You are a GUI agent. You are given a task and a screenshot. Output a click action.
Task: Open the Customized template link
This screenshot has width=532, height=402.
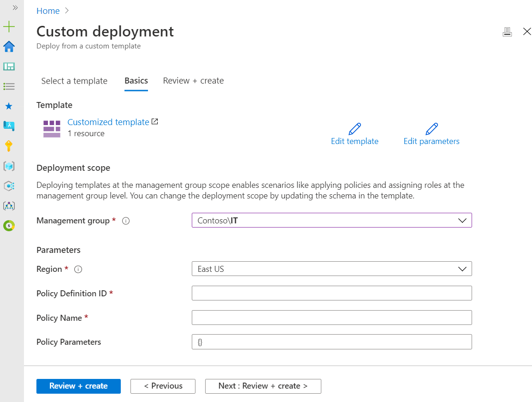(108, 122)
